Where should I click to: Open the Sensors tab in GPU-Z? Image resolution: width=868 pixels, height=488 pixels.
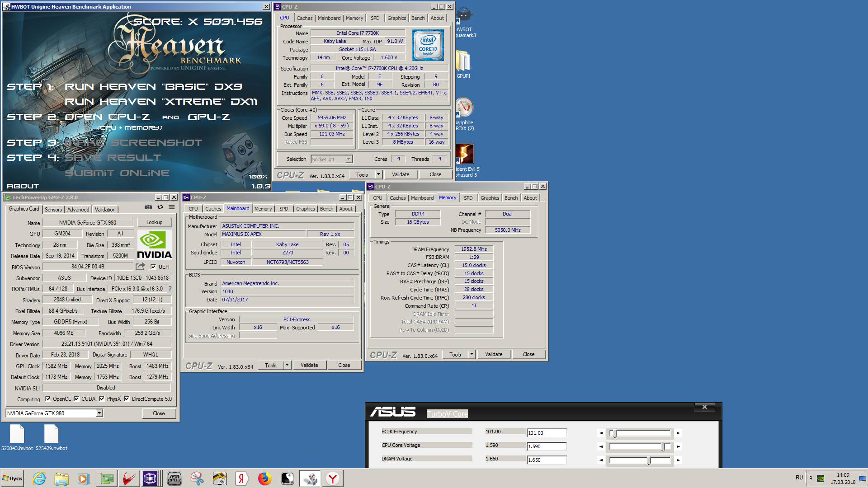tap(53, 209)
